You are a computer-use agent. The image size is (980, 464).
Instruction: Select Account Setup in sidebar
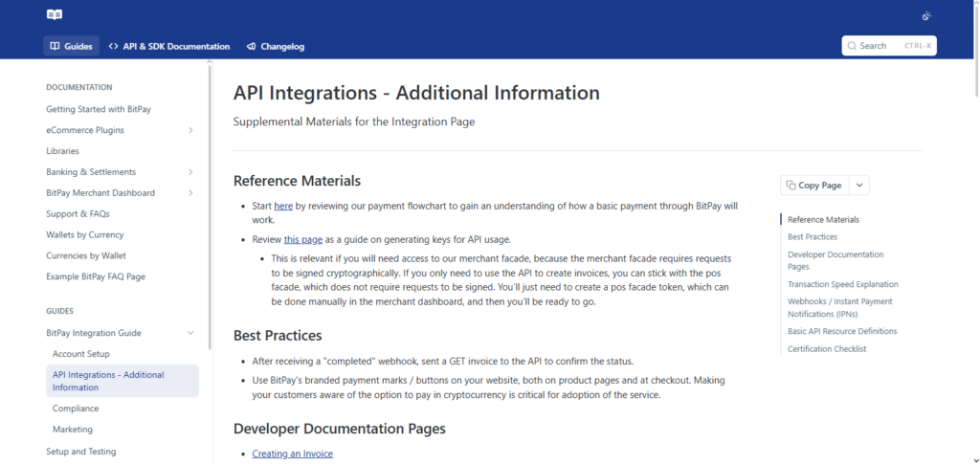[x=80, y=354]
